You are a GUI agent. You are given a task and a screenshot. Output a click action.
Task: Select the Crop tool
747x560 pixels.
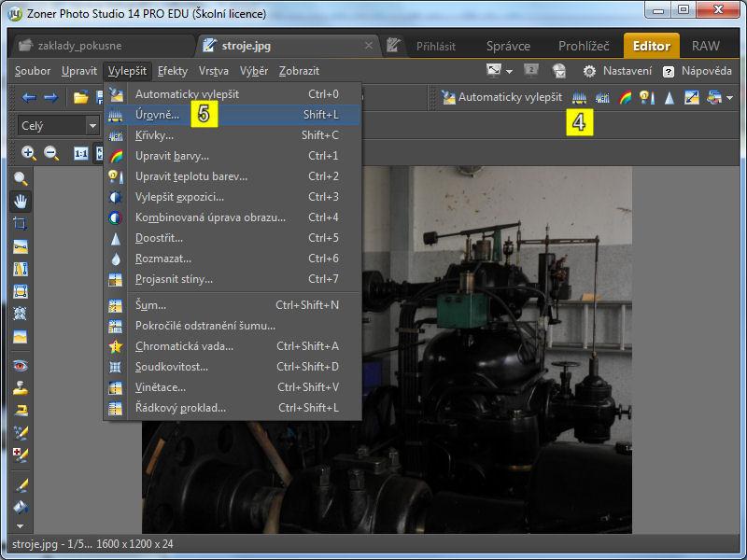(21, 224)
